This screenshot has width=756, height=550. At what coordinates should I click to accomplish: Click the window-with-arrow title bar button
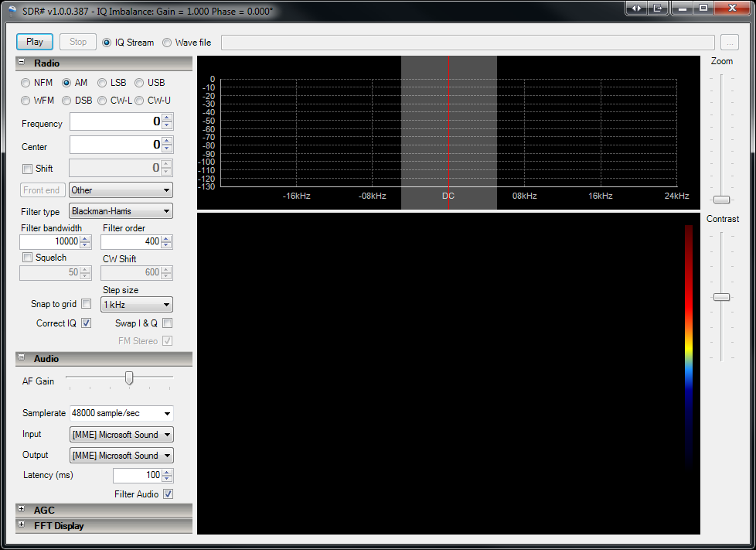tap(657, 8)
